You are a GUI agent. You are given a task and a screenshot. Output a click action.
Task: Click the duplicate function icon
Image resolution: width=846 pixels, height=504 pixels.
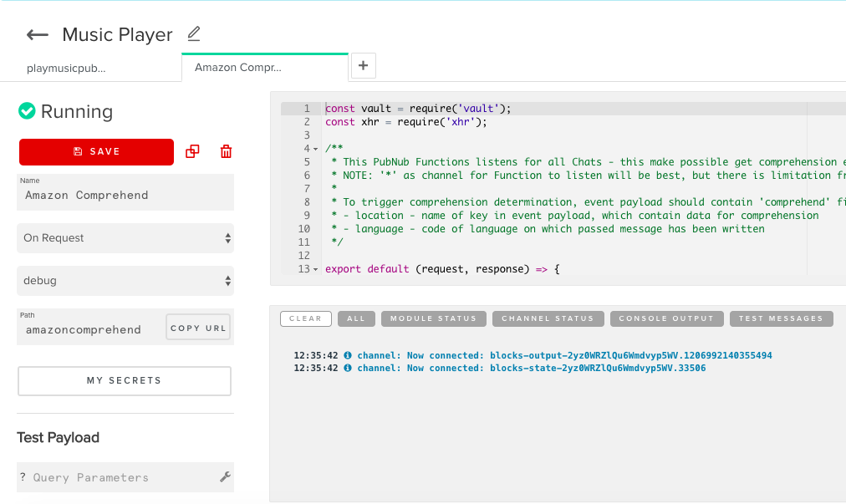coord(192,151)
